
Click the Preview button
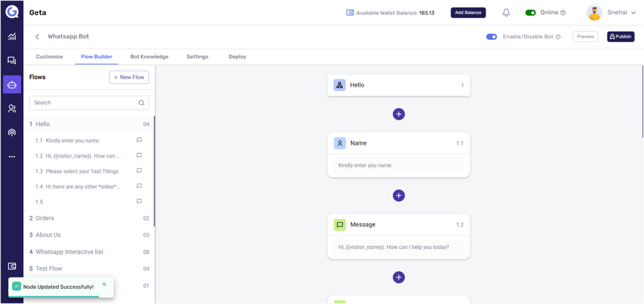pyautogui.click(x=585, y=36)
